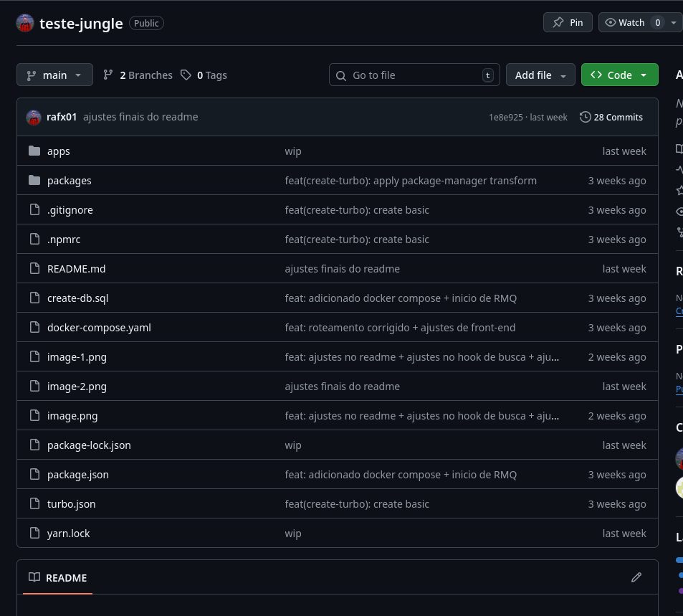
Task: Open the docker-compose.yaml file
Action: [99, 328]
